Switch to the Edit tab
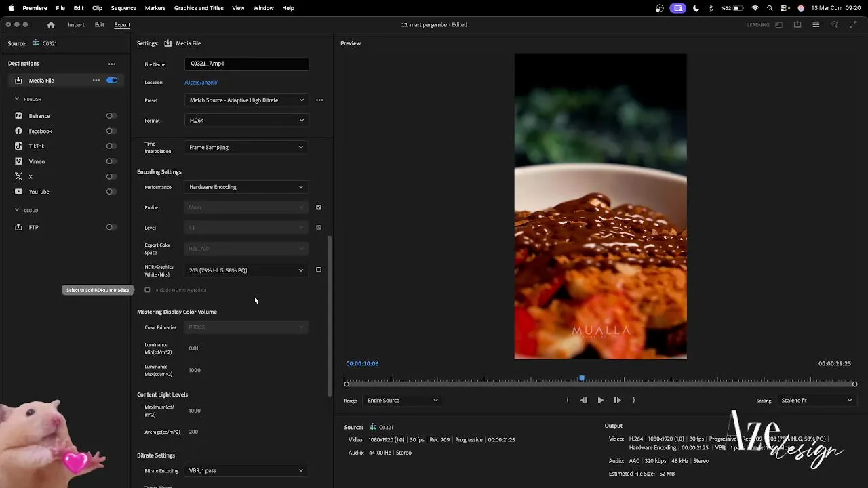This screenshot has height=488, width=868. (x=99, y=25)
